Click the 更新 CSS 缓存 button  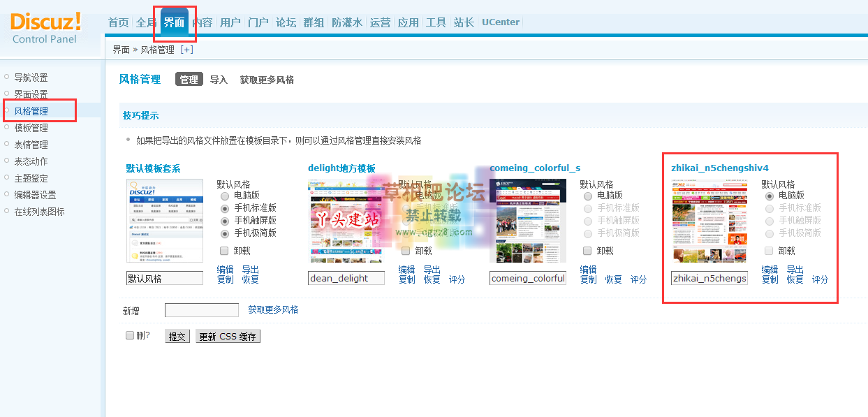(228, 337)
